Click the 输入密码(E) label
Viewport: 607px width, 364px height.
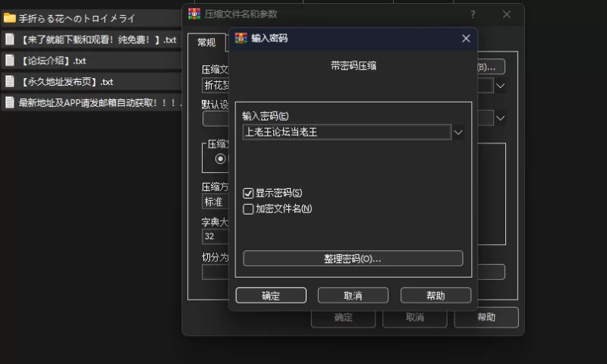[265, 116]
